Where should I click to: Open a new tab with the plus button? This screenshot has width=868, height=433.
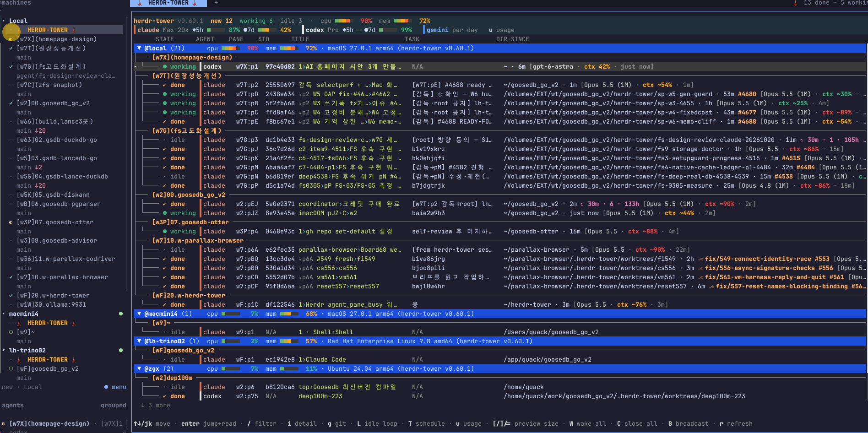point(216,3)
